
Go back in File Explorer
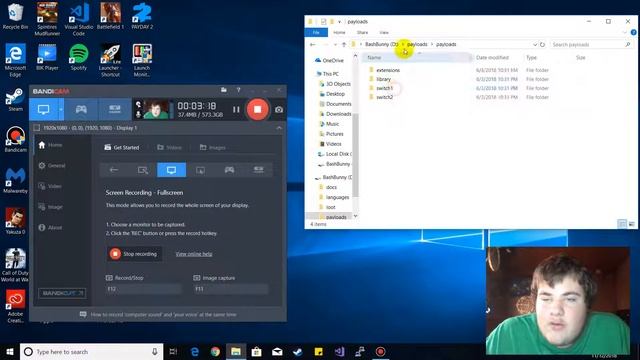coord(313,44)
